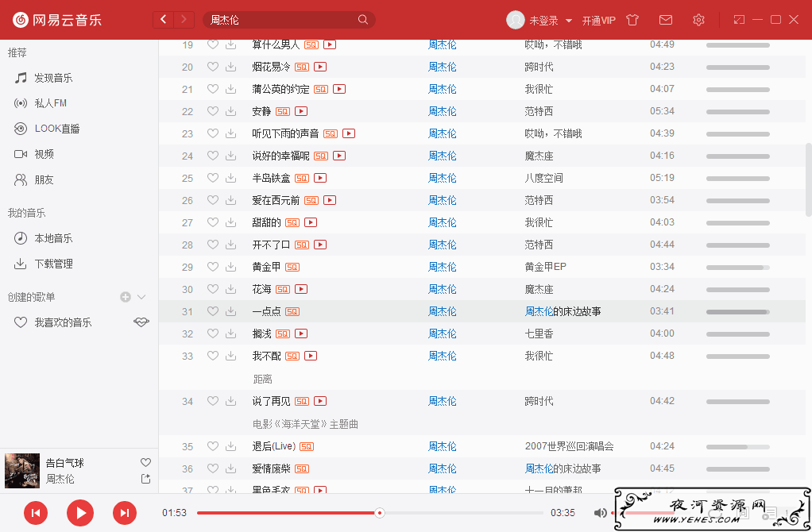Add a new playlist with plus icon
The image size is (812, 532).
tap(126, 297)
